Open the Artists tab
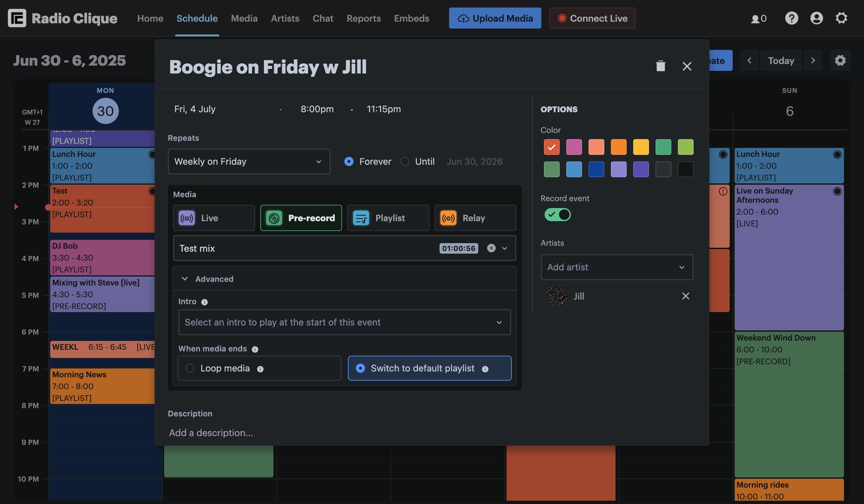864x504 pixels. [x=285, y=18]
